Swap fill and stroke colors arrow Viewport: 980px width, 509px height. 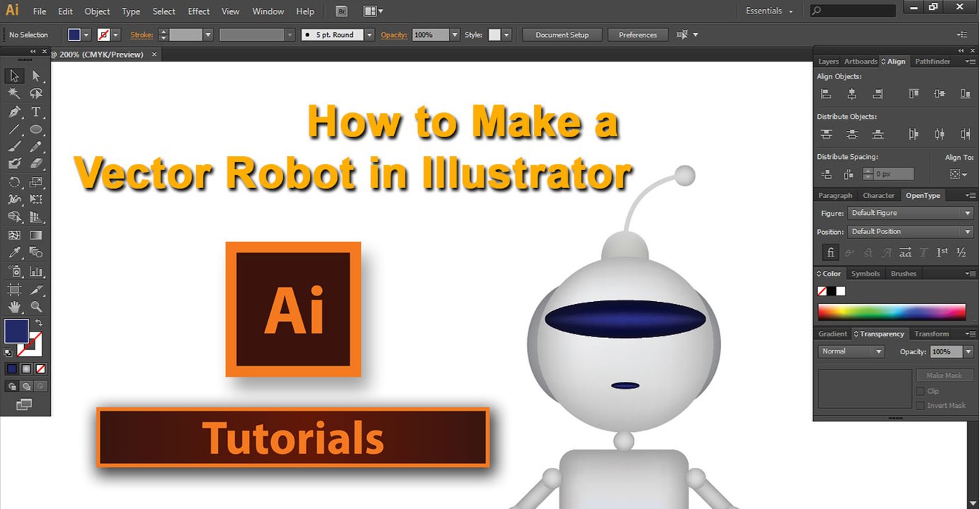click(39, 323)
